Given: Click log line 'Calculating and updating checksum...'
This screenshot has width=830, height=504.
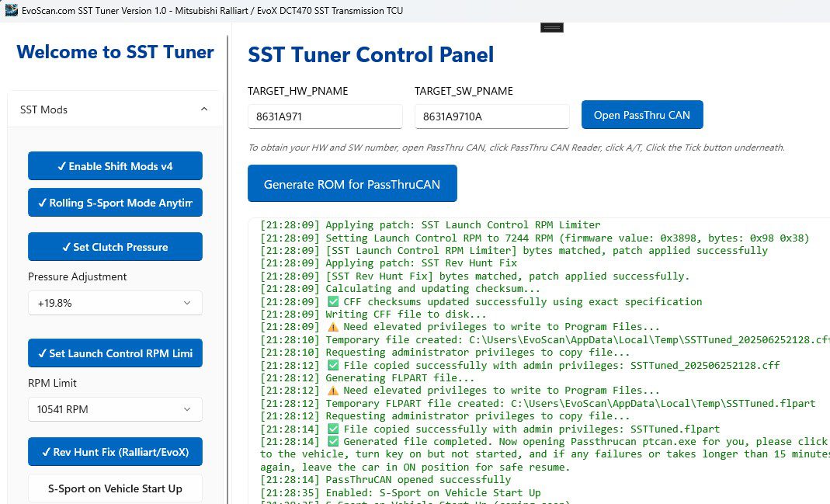Looking at the screenshot, I should [x=400, y=289].
